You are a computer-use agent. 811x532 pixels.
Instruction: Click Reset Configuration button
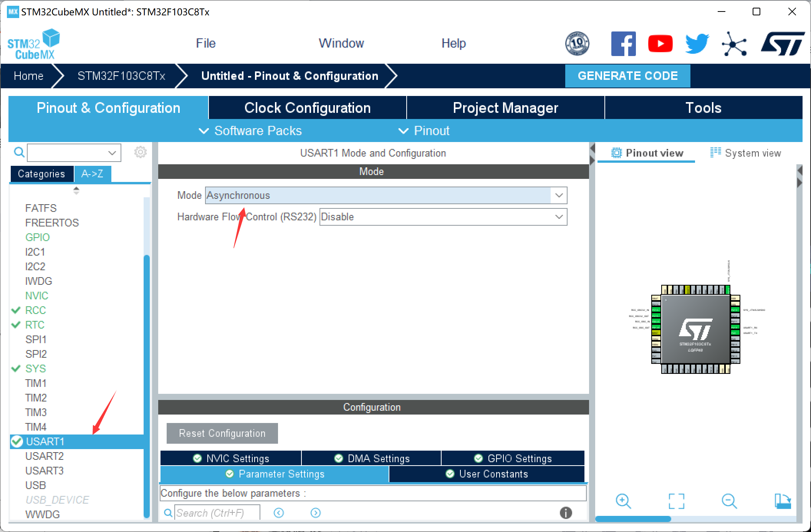point(222,433)
